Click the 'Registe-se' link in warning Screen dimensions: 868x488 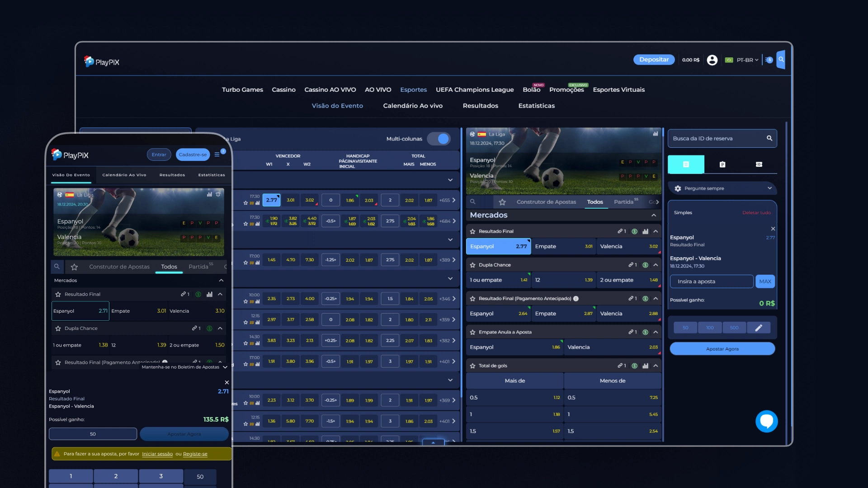[x=195, y=454]
